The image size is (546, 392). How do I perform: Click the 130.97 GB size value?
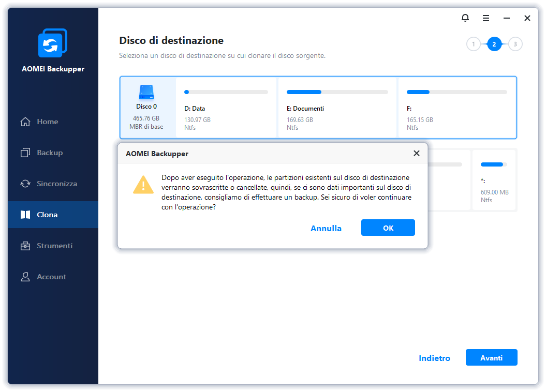click(x=197, y=119)
